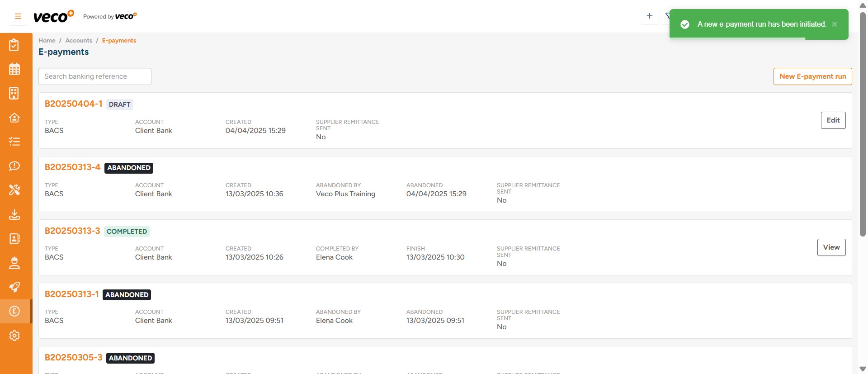Open the clipboard tasks sidebar icon
The height and width of the screenshot is (374, 868).
point(14,45)
